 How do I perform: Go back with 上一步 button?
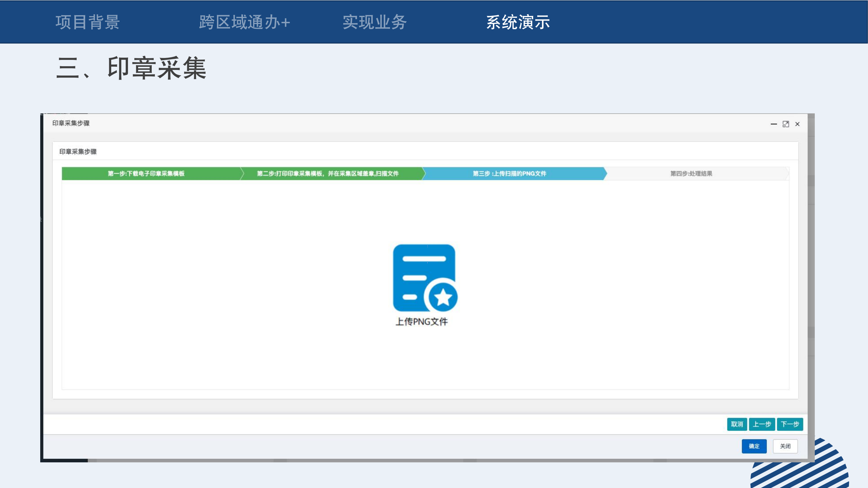click(762, 424)
